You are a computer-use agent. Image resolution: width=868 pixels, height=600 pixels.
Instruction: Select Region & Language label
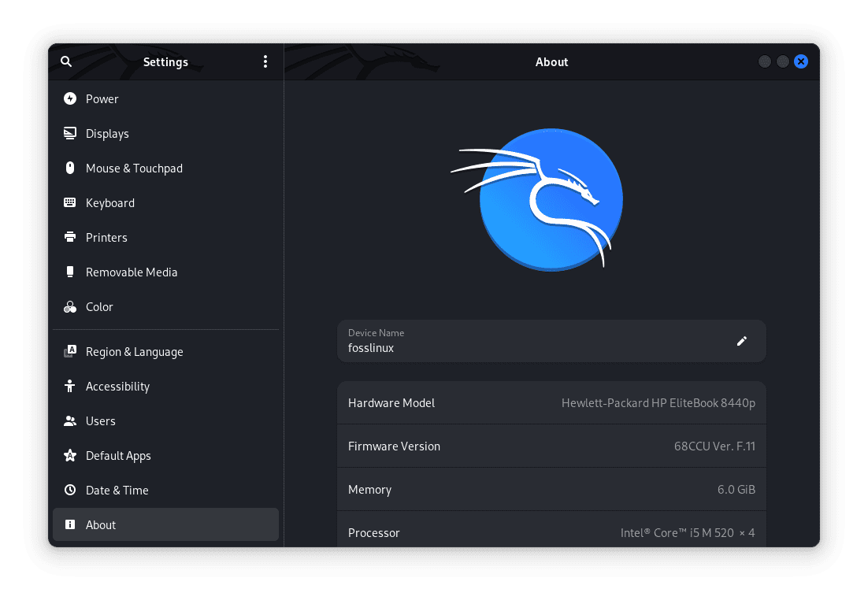point(135,352)
